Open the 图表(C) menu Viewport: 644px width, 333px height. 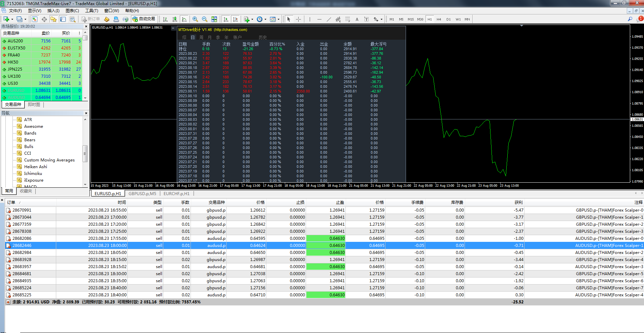[x=72, y=11]
